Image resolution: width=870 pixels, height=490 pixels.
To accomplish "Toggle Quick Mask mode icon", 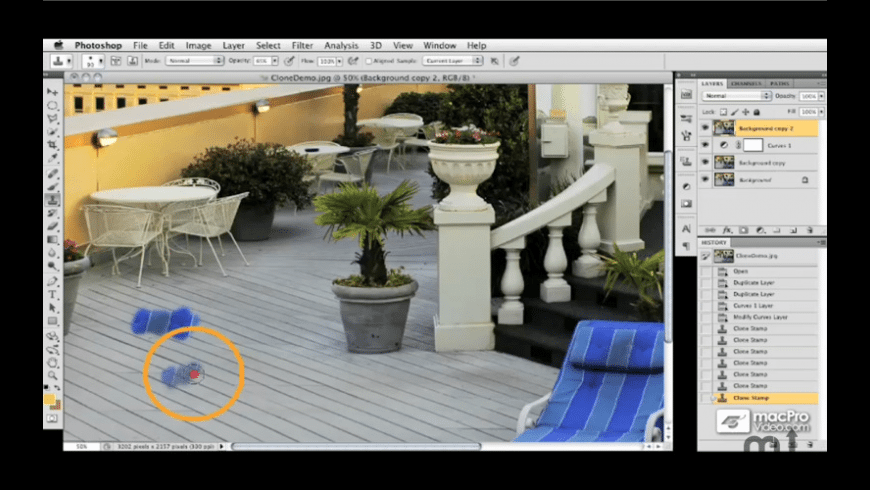I will [x=52, y=418].
